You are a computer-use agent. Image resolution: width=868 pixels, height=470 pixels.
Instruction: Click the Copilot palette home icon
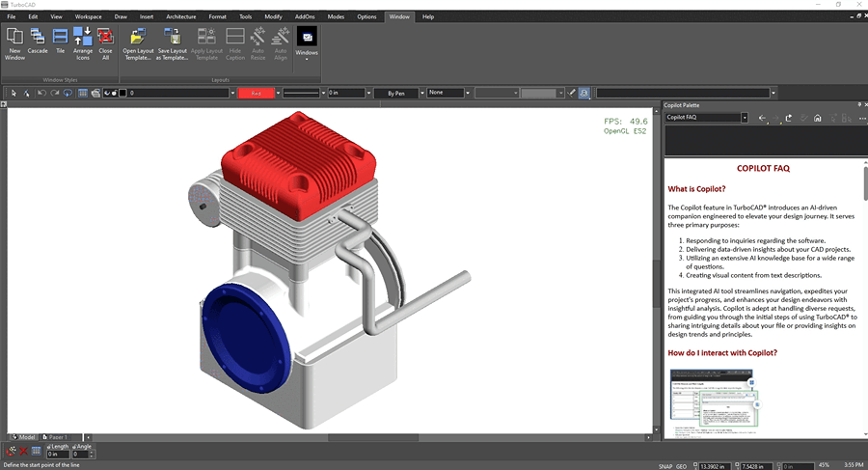coord(818,118)
